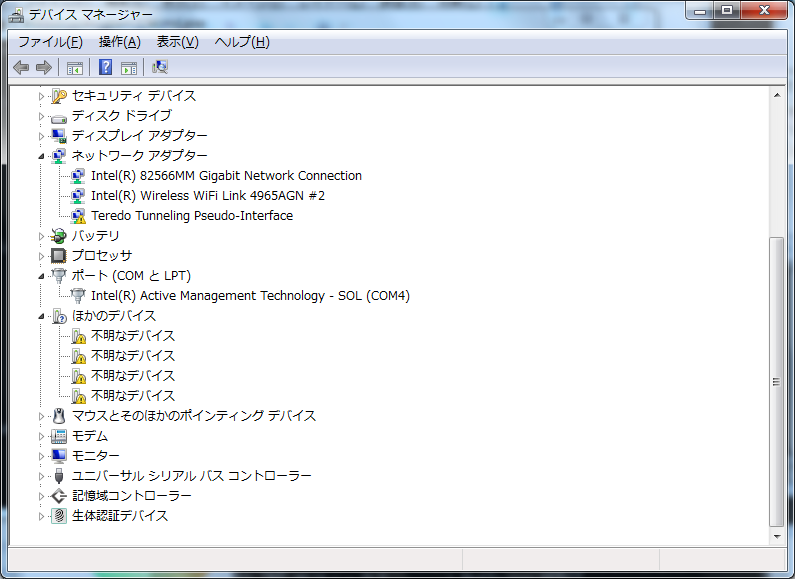Click the Forward arrow toolbar button
Viewport: 795px width, 579px height.
(44, 67)
